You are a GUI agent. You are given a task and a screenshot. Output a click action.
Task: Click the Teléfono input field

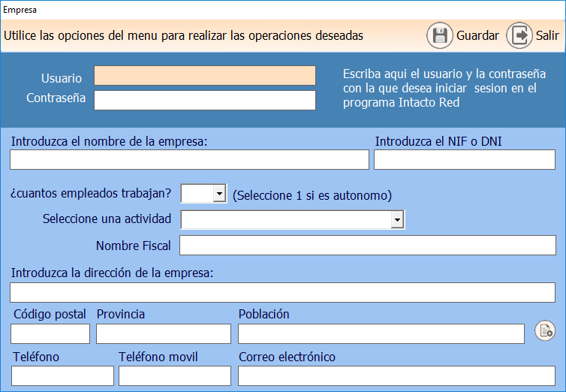click(62, 375)
